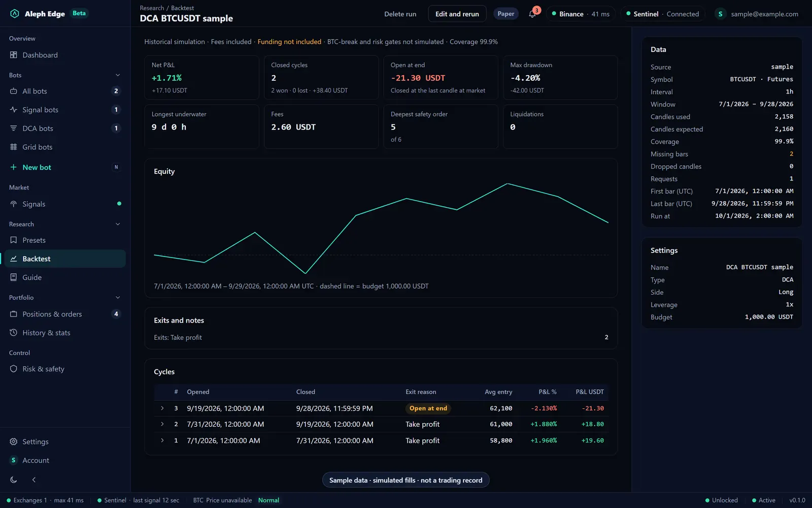Select the Backtest sidebar item
Image resolution: width=812 pixels, height=508 pixels.
[x=65, y=259]
